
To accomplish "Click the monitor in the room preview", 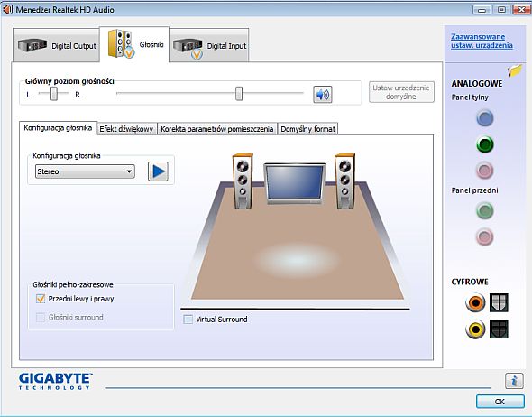I will click(x=295, y=183).
